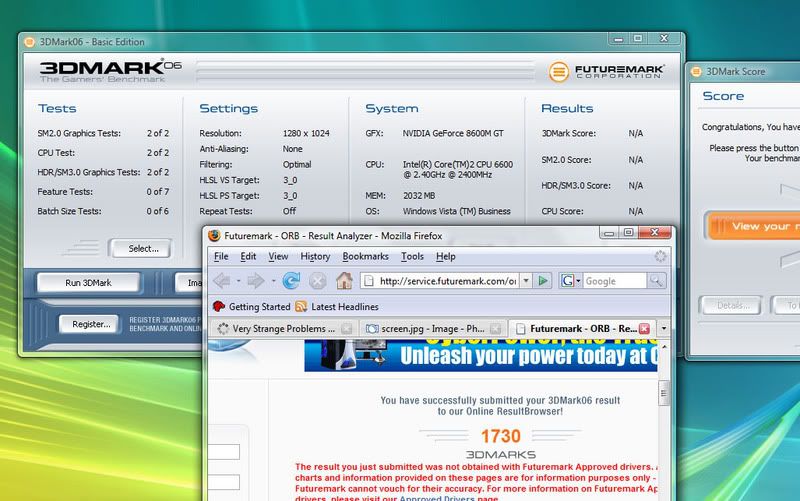Click the Futuremark Corporation logo

(x=606, y=71)
